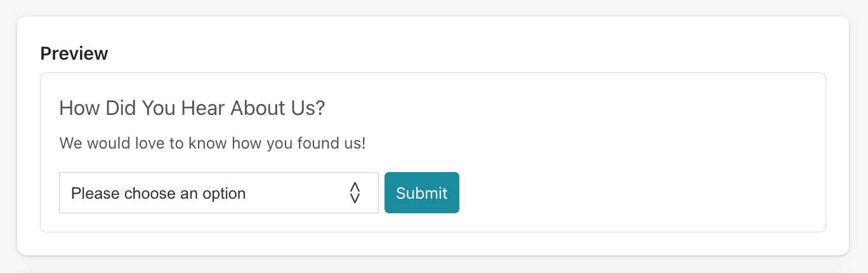Click the word "love" in the form subtitle
This screenshot has height=273, width=868.
(x=150, y=143)
